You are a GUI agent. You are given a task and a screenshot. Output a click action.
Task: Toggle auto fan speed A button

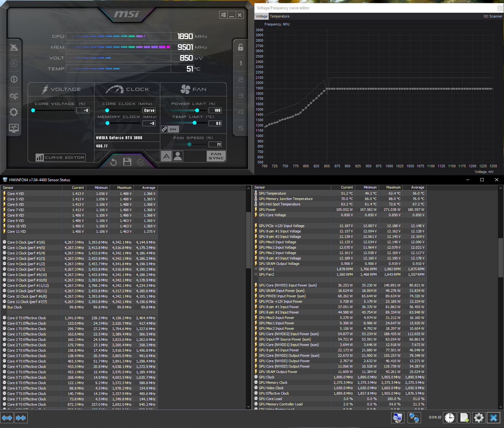click(x=166, y=156)
